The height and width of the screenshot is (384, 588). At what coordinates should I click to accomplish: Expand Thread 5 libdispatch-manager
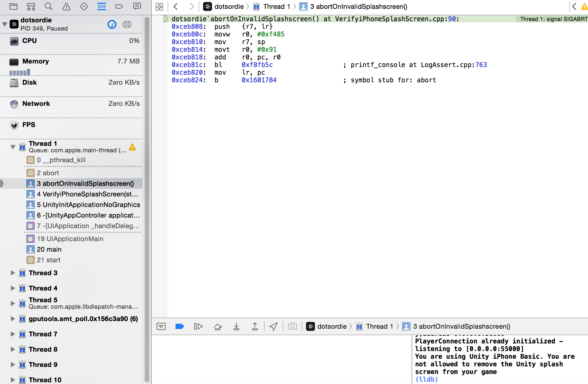pos(13,303)
